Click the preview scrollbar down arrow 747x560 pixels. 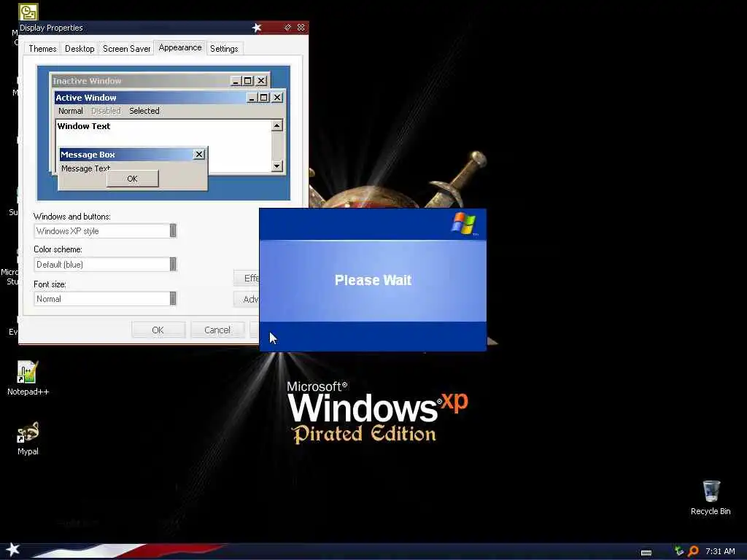coord(276,166)
